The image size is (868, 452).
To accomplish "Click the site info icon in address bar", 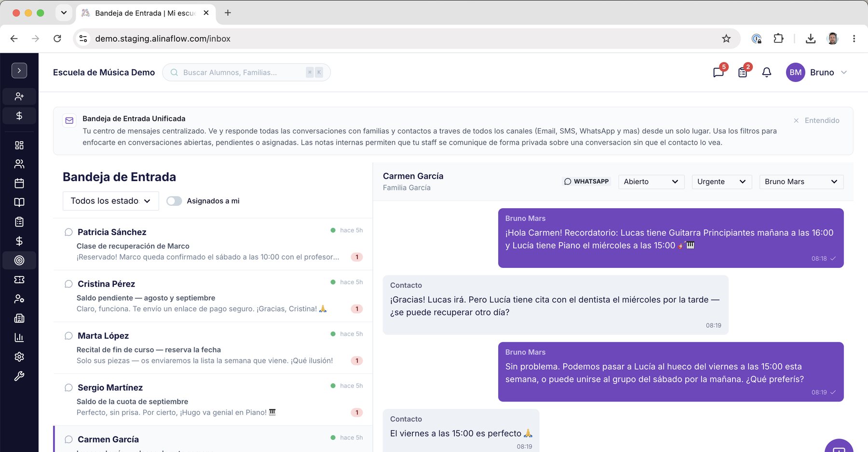I will click(x=83, y=39).
